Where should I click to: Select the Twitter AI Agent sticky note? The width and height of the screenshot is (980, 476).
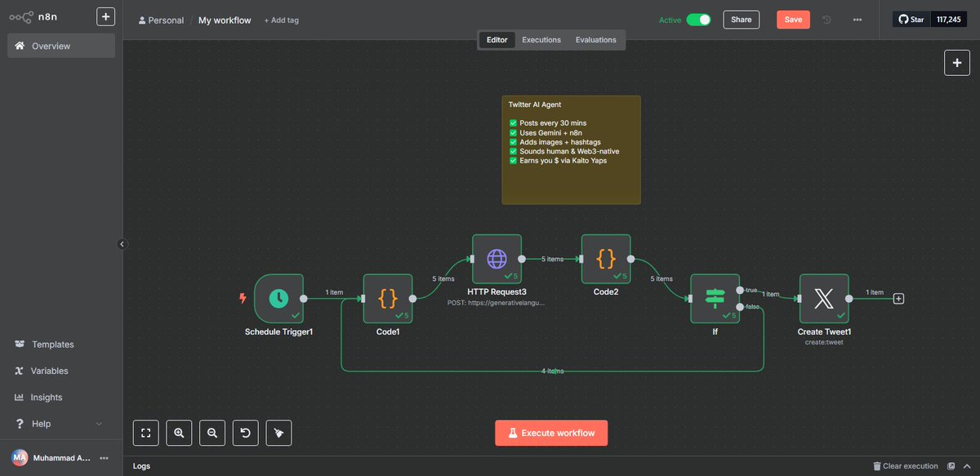point(571,149)
